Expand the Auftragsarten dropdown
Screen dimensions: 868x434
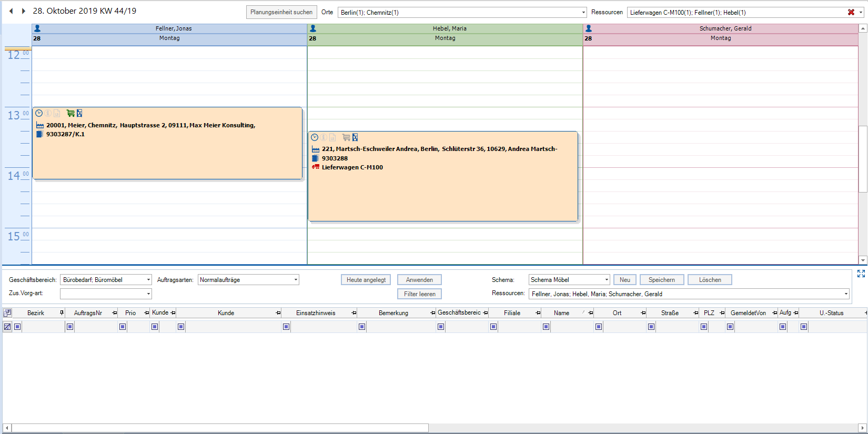(x=296, y=280)
